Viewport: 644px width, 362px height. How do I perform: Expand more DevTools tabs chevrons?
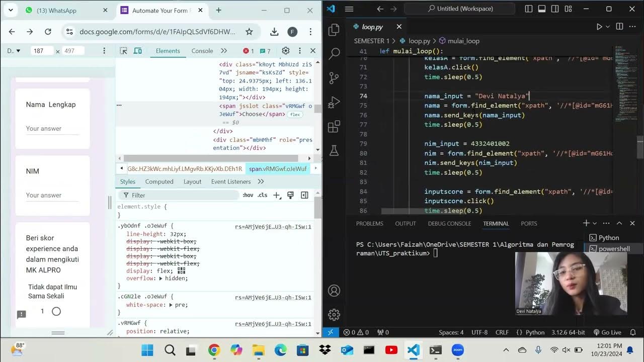[x=224, y=51]
